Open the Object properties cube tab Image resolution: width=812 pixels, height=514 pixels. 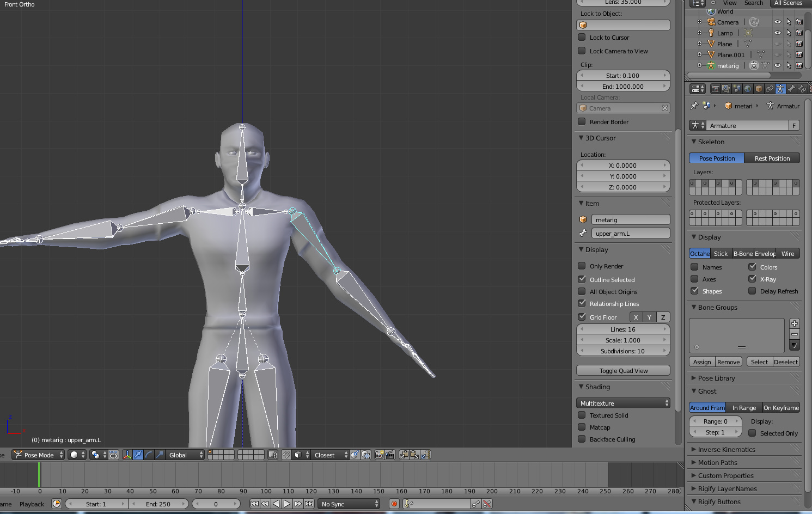759,89
